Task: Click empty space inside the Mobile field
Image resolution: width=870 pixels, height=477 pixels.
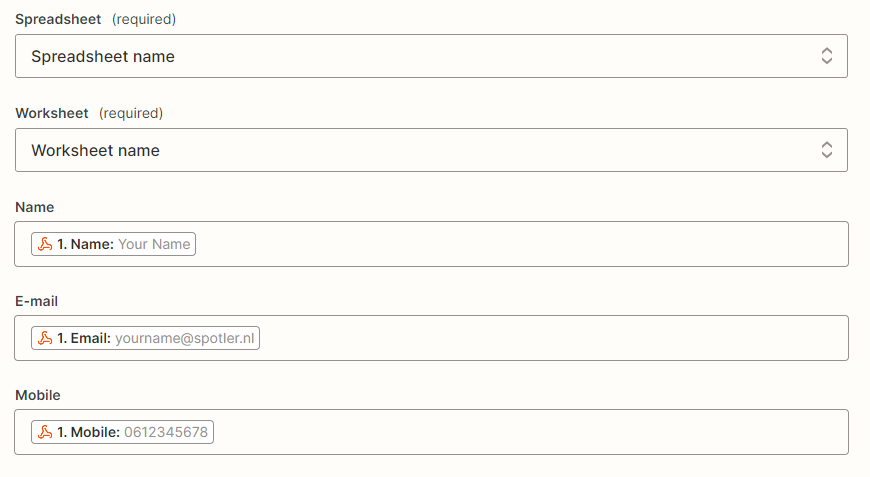Action: coord(530,432)
